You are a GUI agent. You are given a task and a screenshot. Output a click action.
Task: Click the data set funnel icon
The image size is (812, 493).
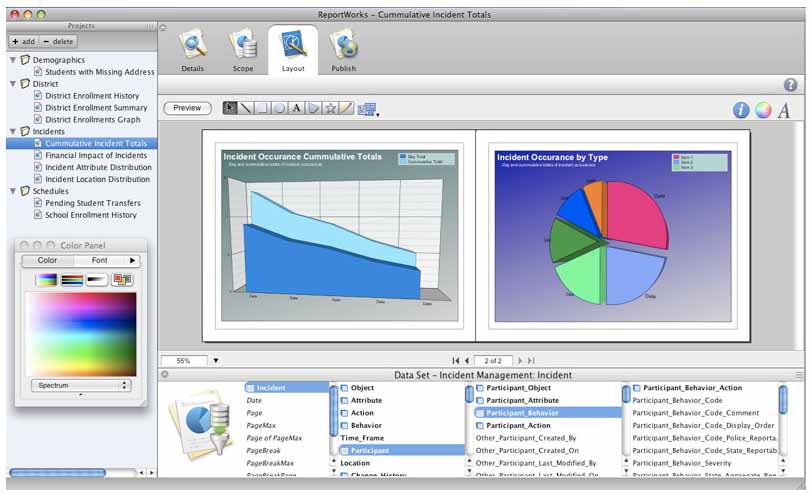click(x=198, y=425)
